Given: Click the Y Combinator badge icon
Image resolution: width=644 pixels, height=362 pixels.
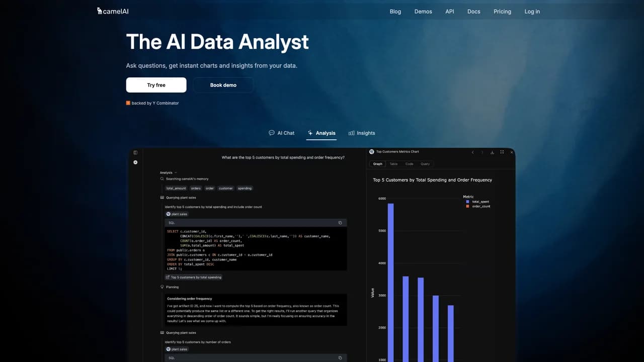Looking at the screenshot, I should coord(128,103).
